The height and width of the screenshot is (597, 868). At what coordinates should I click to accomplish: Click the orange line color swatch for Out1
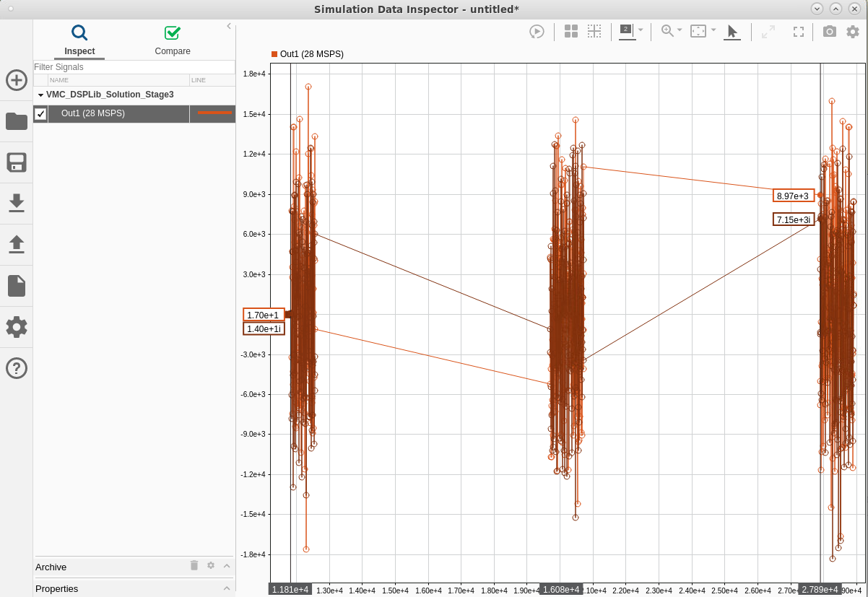(x=214, y=113)
